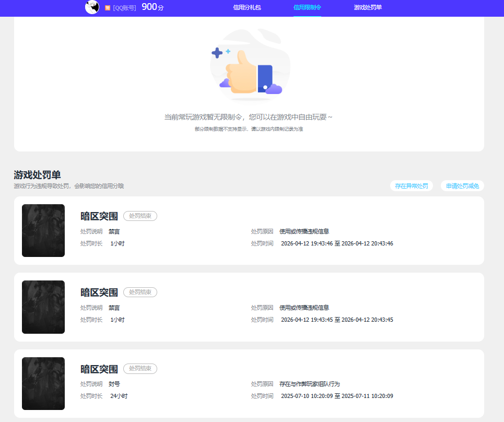
Task: Click the user avatar in the header
Action: (92, 7)
